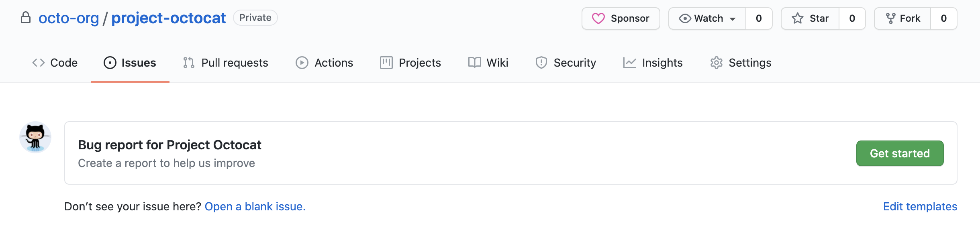Open the Code tab
The width and height of the screenshot is (980, 228).
[55, 63]
